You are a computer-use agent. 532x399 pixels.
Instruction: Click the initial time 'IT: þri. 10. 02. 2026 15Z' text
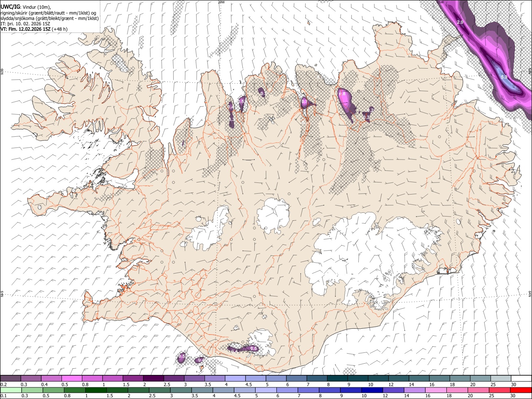point(25,24)
